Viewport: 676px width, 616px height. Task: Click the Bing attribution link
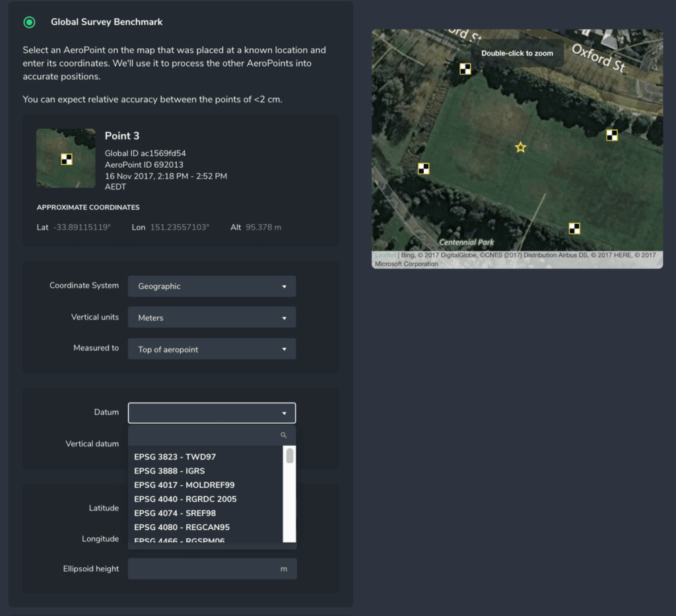(408, 254)
